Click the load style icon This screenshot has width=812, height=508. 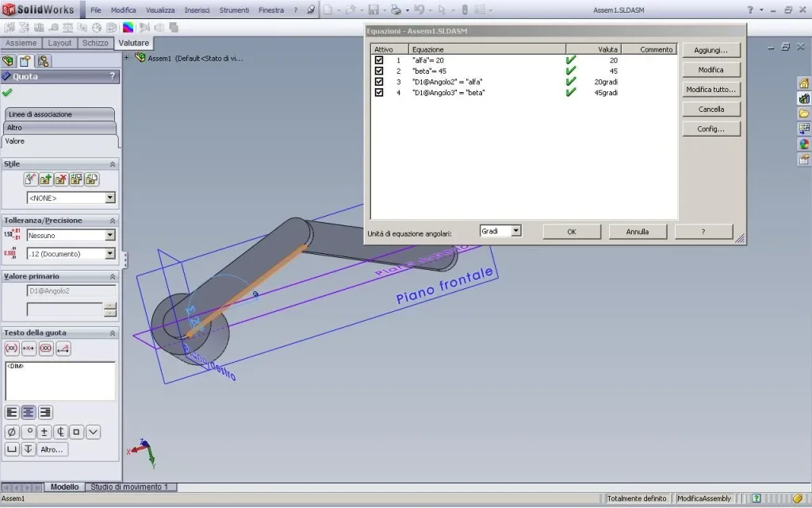92,179
